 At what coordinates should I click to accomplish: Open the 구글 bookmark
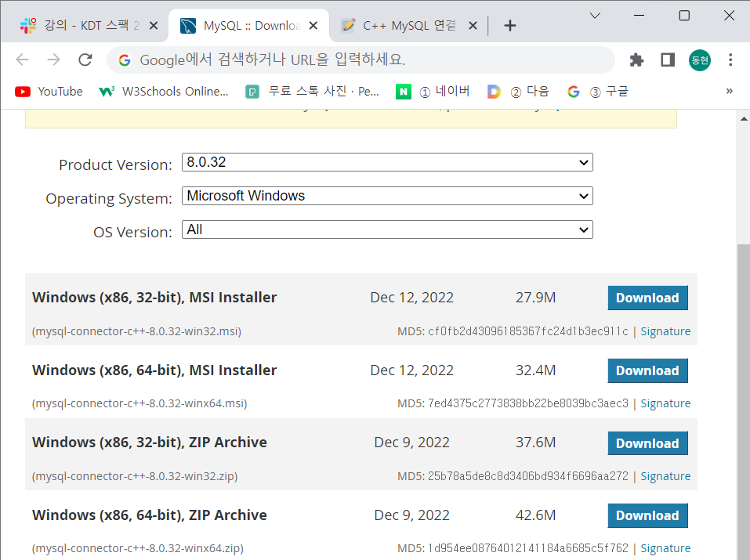tap(597, 92)
